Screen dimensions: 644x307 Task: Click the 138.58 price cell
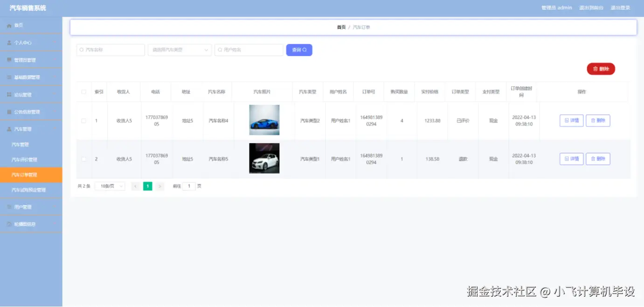pyautogui.click(x=432, y=159)
